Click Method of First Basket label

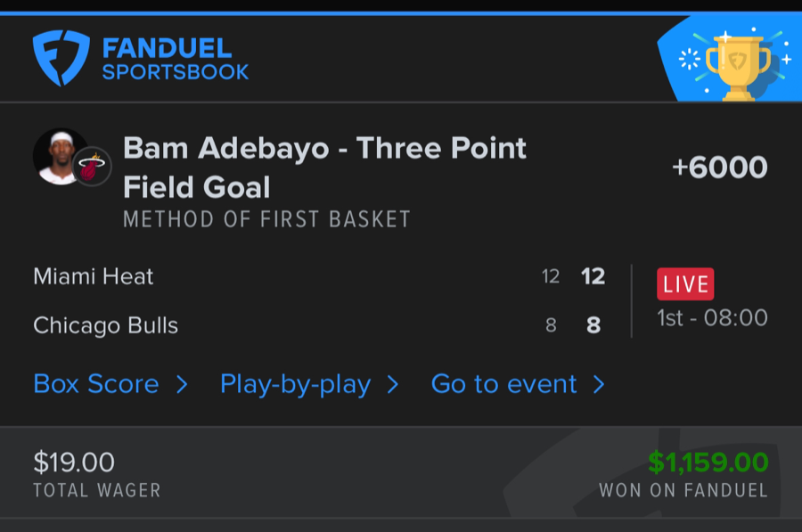[x=266, y=219]
